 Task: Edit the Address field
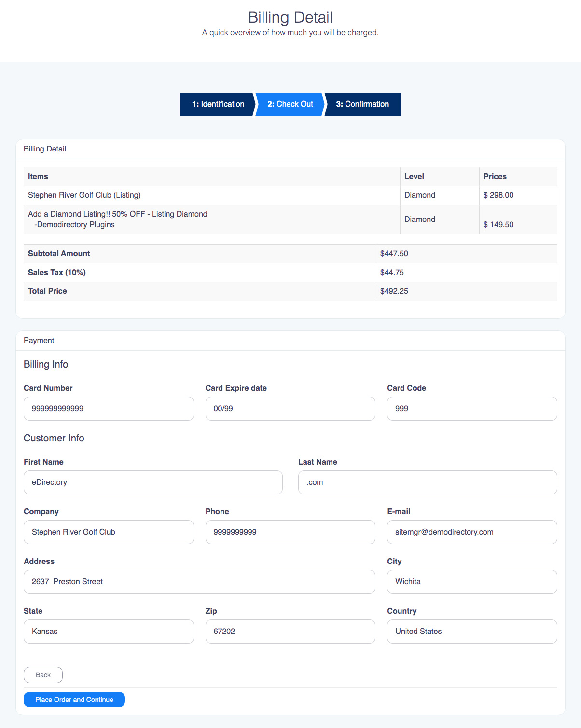199,582
